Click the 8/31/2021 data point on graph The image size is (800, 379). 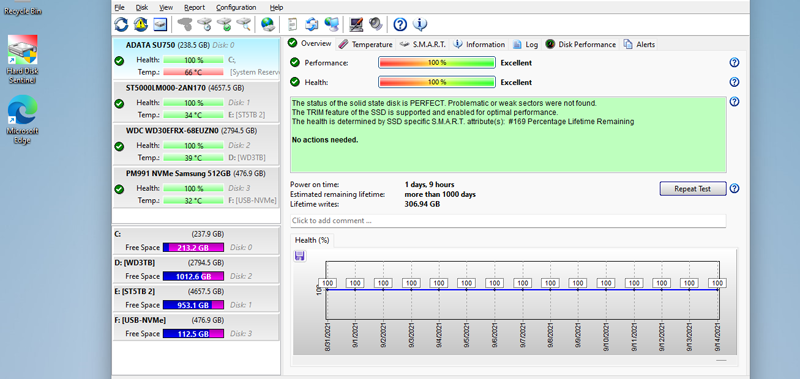coord(327,290)
